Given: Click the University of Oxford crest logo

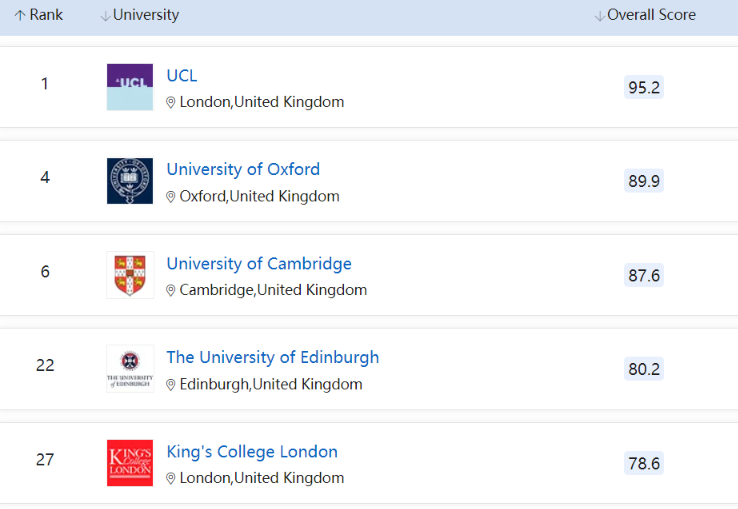Looking at the screenshot, I should pos(130,181).
